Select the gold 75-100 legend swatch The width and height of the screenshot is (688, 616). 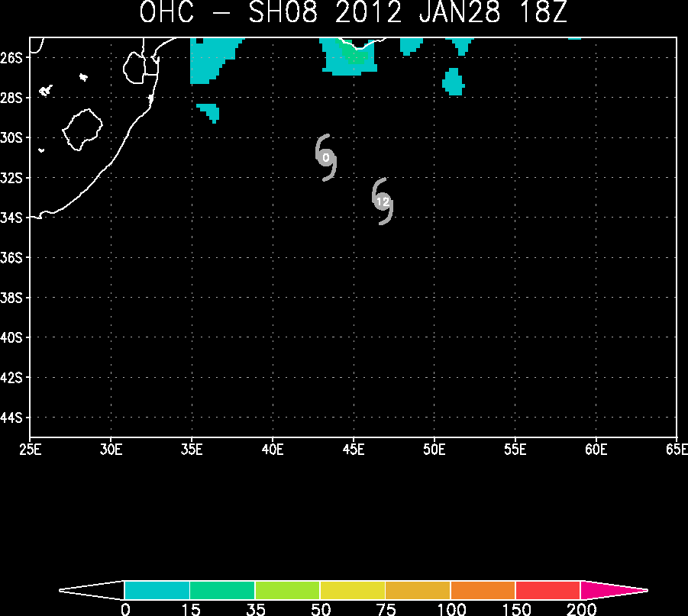(x=418, y=590)
